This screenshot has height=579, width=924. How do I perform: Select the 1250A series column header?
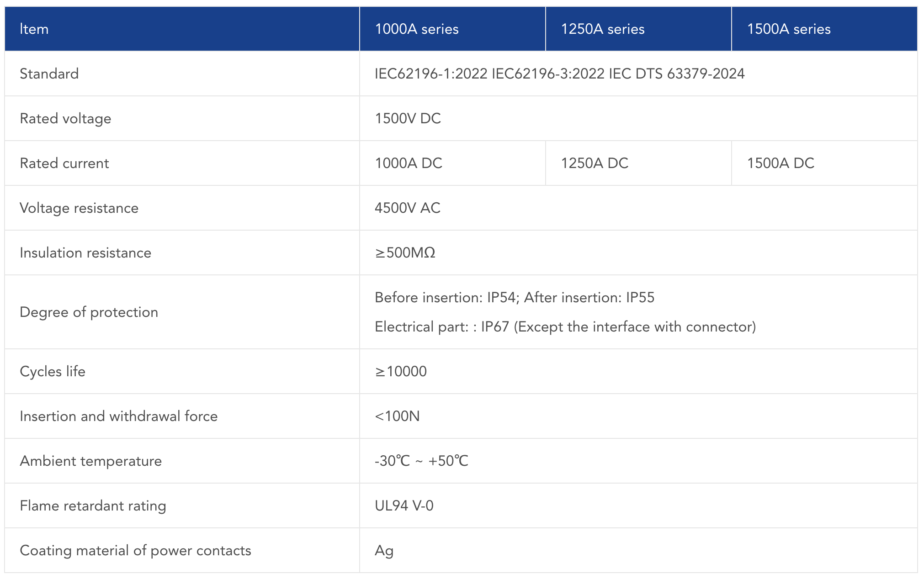coord(602,29)
